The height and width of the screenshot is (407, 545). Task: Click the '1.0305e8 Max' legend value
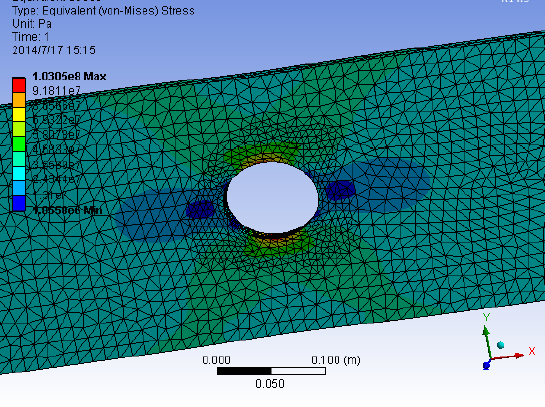click(69, 76)
